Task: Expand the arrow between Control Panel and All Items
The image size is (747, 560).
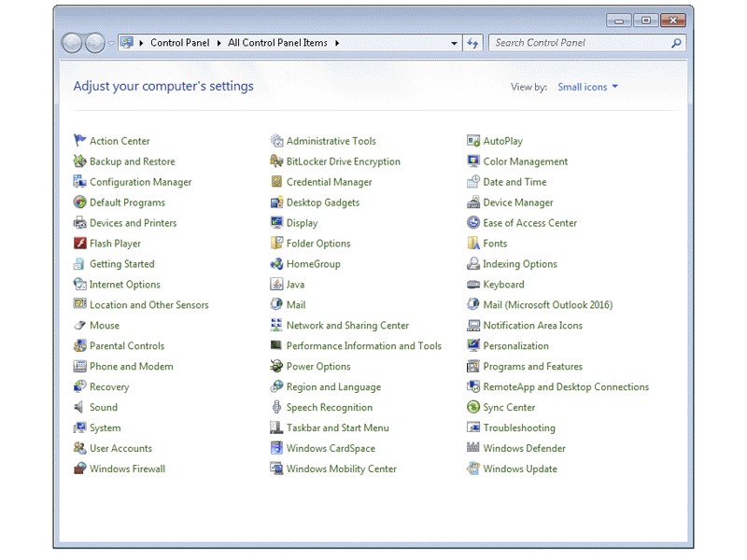Action: pyautogui.click(x=218, y=43)
